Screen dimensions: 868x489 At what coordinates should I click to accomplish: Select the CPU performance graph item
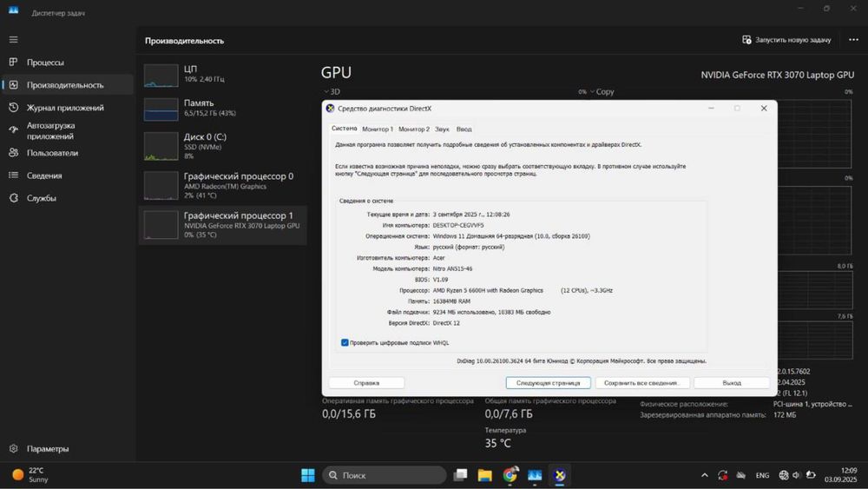point(222,74)
